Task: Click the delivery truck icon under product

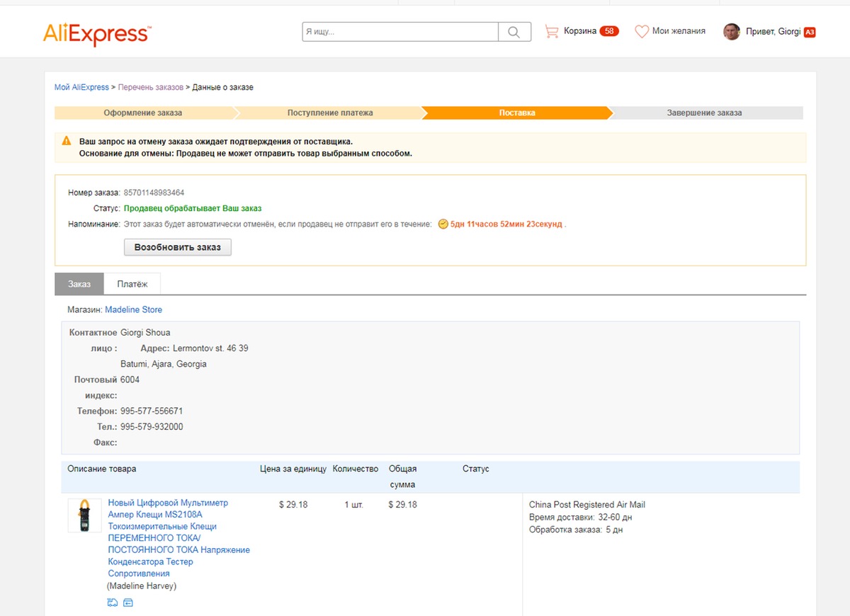Action: click(x=113, y=603)
